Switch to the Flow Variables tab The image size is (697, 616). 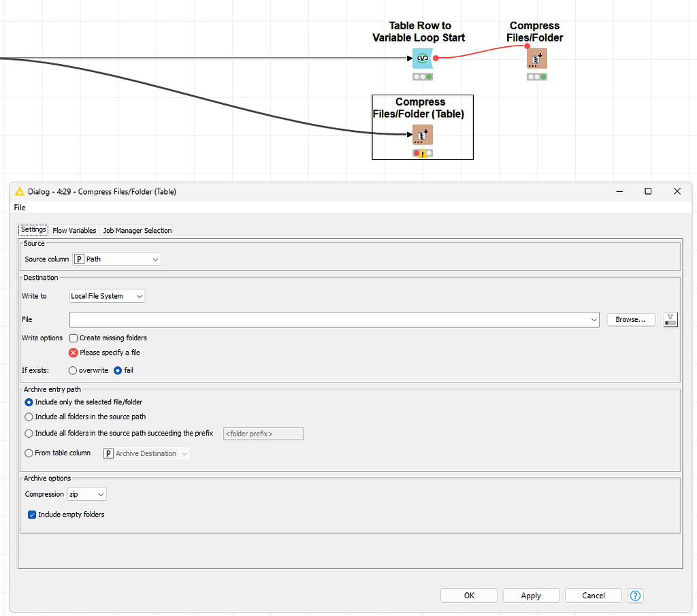(74, 230)
